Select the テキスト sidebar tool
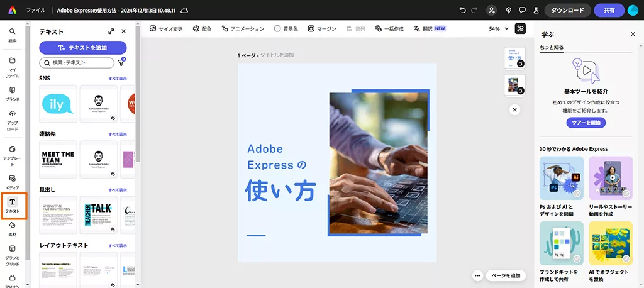Screen dimensions: 644x288 click(x=13, y=206)
